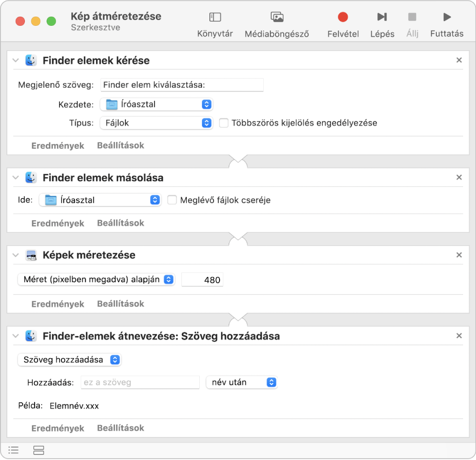The height and width of the screenshot is (460, 476).
Task: Click the pixel size field showing 480
Action: click(x=202, y=279)
